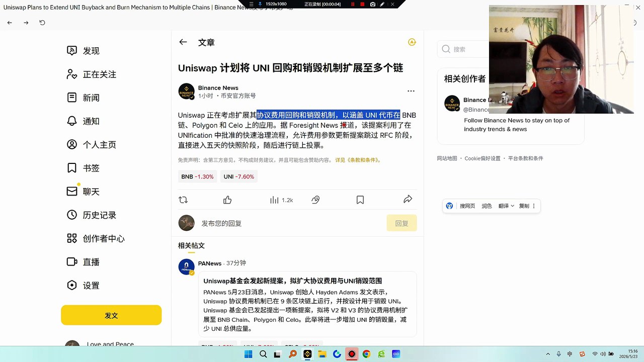This screenshot has height=362, width=644.
Task: Click 润色 in the selection popup
Action: coord(487,206)
